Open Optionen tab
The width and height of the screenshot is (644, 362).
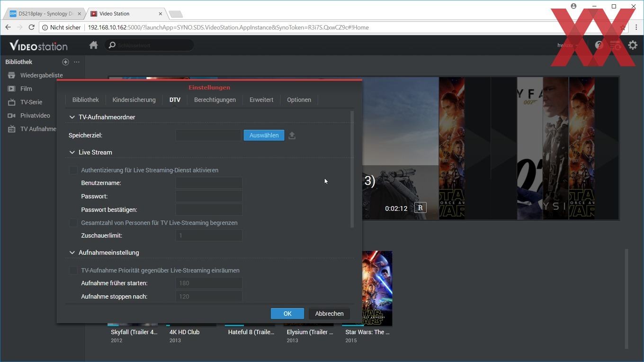[x=299, y=100]
